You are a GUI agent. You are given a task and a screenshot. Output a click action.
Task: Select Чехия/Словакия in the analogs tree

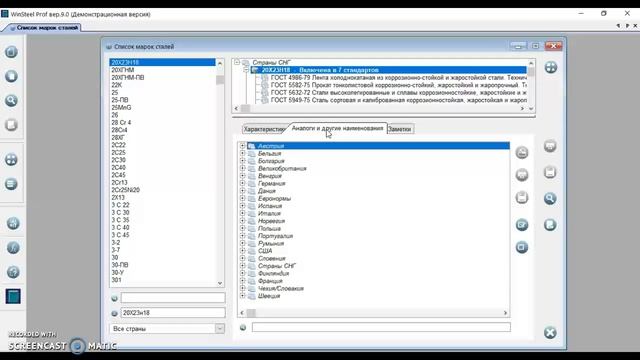[x=281, y=288]
